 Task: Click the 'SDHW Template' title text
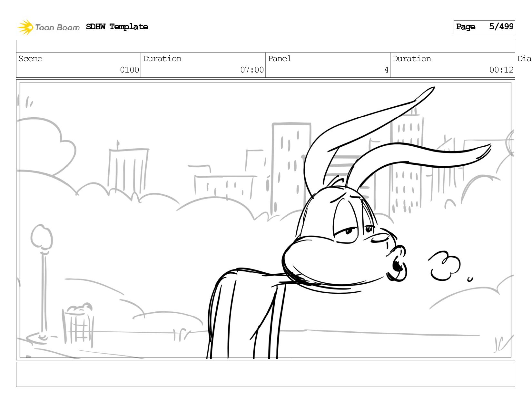[117, 27]
